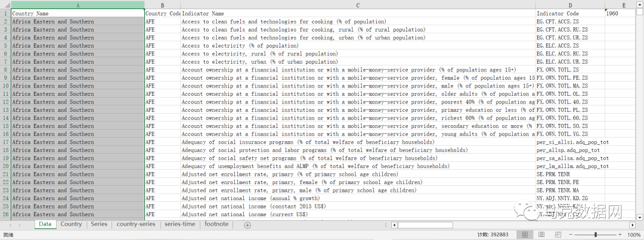Select cell with code FX.OWN.TOTL.YG.ZS
The height and width of the screenshot is (240, 644).
coord(570,134)
